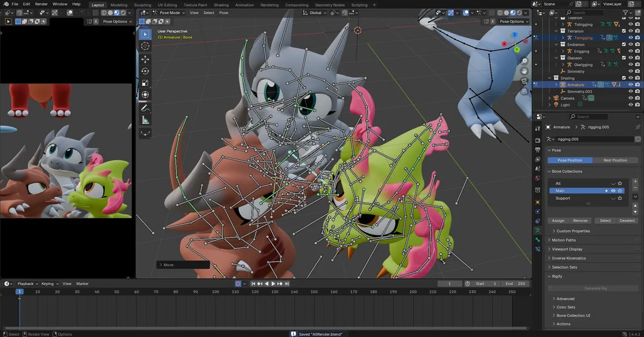Open Global transform orientation dropdown

click(315, 13)
